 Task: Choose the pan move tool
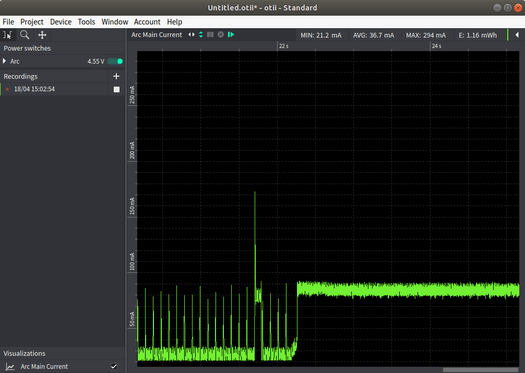(x=42, y=35)
